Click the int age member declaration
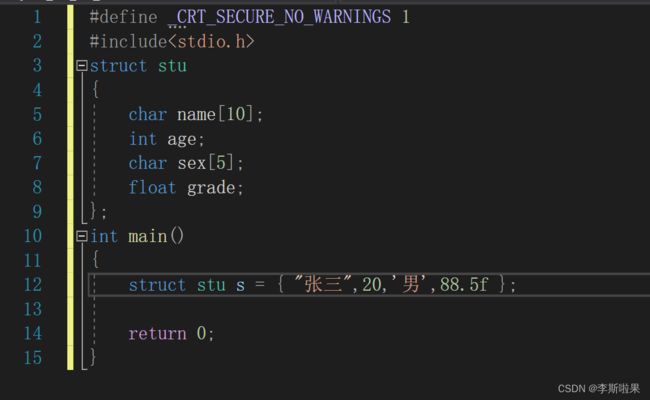This screenshot has height=400, width=650. tap(167, 139)
